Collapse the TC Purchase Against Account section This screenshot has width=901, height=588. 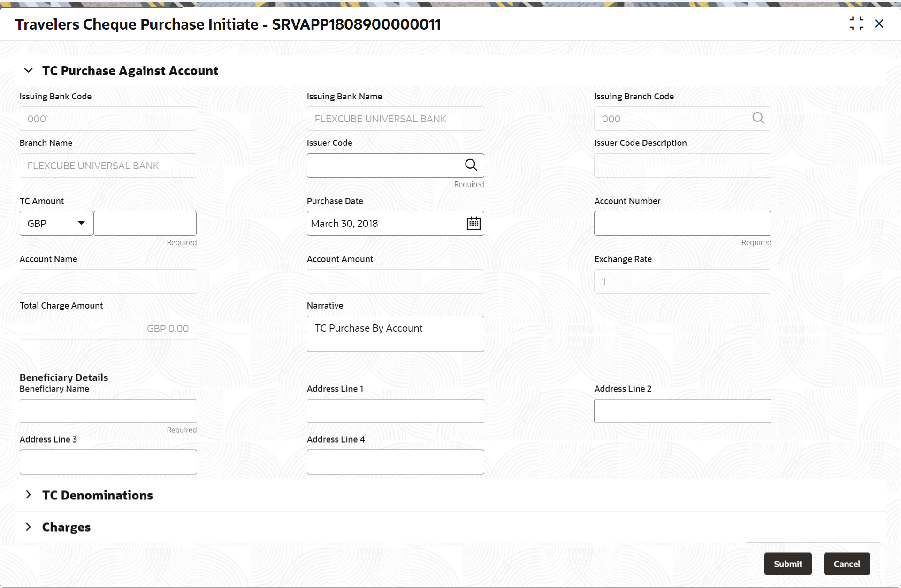tap(29, 71)
